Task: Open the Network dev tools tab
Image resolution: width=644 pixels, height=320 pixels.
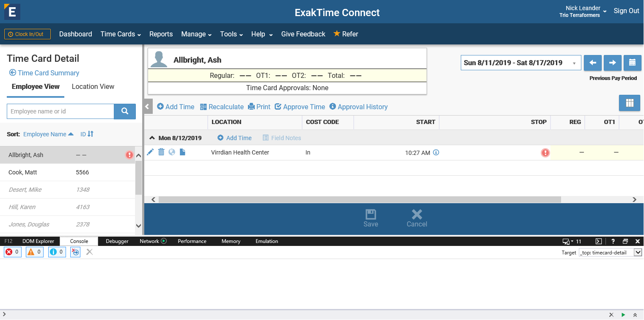Action: coord(153,241)
